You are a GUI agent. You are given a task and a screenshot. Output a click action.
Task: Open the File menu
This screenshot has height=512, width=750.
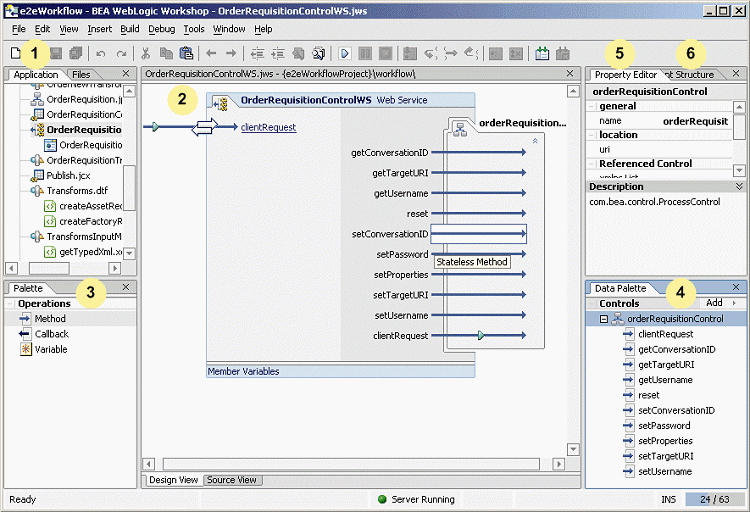click(x=18, y=29)
